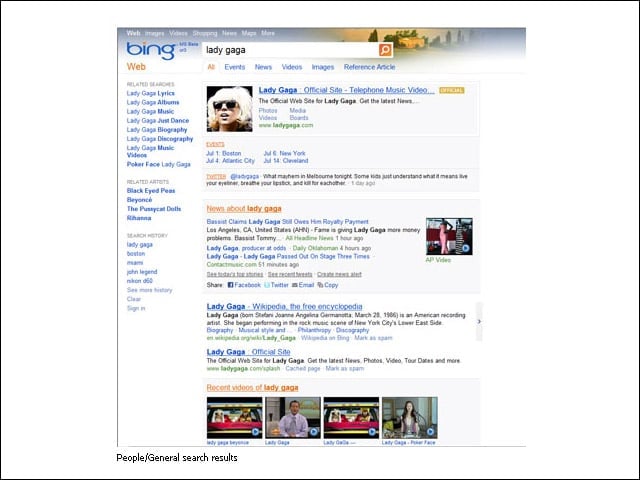The image size is (640, 480).
Task: Open the Lady Gaga Lyrics related search
Action: pyautogui.click(x=151, y=93)
